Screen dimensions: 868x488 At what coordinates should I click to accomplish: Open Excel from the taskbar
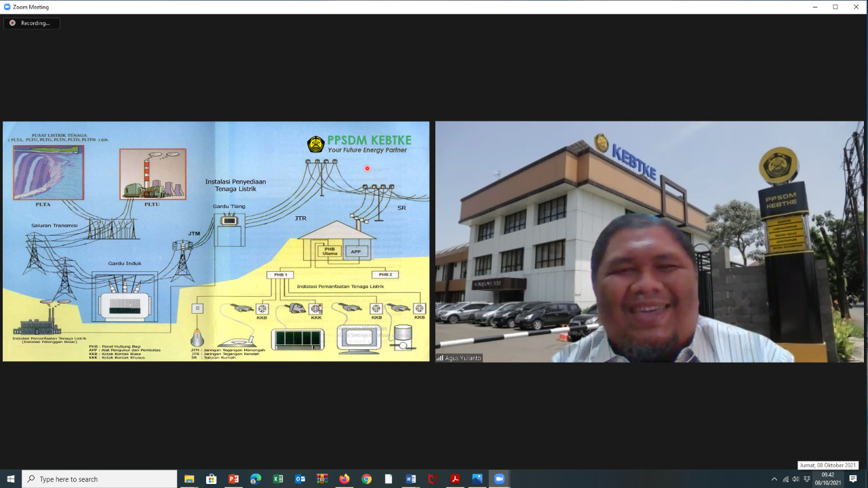point(278,479)
